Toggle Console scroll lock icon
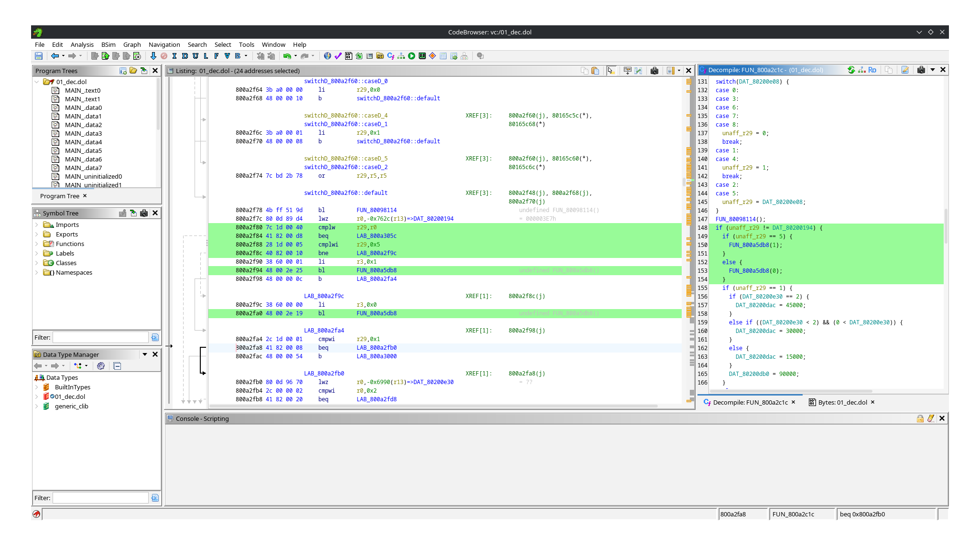Viewport: 980px width, 557px height. [920, 418]
